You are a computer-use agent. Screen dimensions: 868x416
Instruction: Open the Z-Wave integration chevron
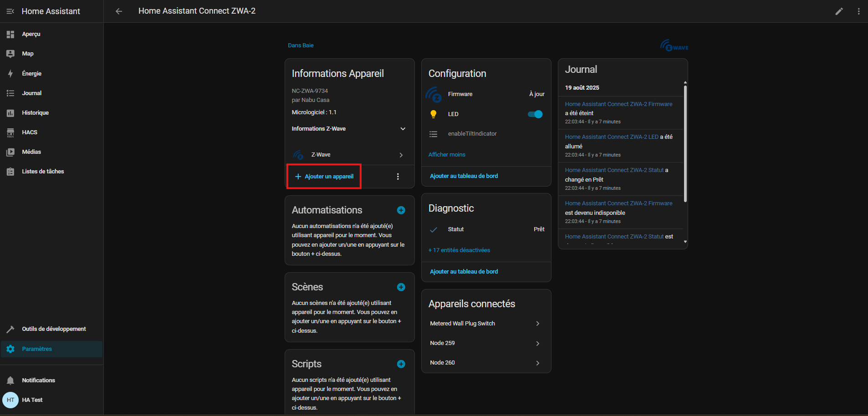point(401,155)
